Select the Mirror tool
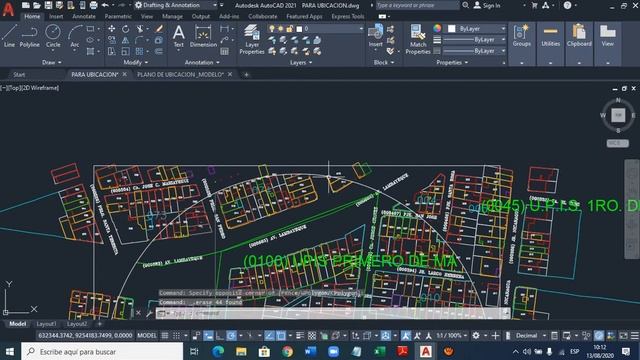Image resolution: width=640 pixels, height=360 pixels. (x=125, y=40)
